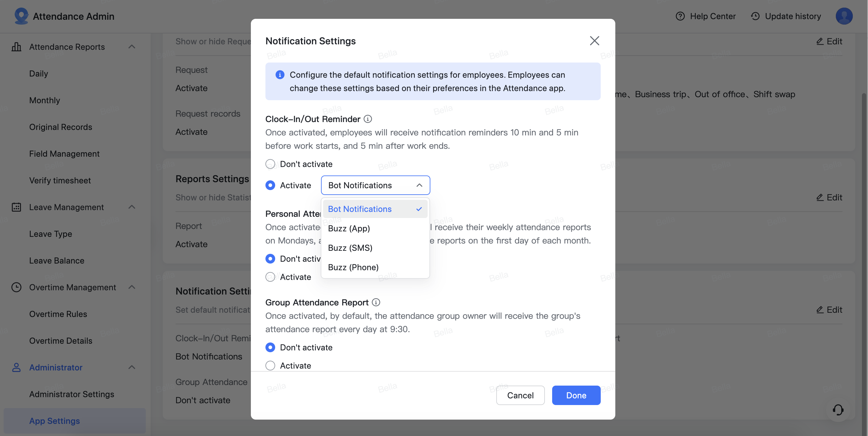Select Don't activate for Clock-In/Out Reminder

tap(270, 164)
